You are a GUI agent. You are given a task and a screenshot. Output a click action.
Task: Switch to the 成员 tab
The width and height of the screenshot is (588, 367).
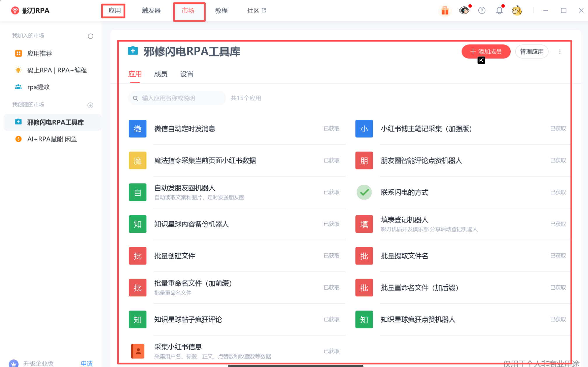click(161, 74)
